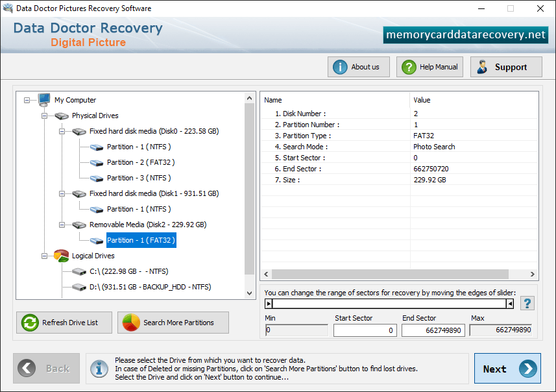Click the Min sector value field

pos(296,330)
